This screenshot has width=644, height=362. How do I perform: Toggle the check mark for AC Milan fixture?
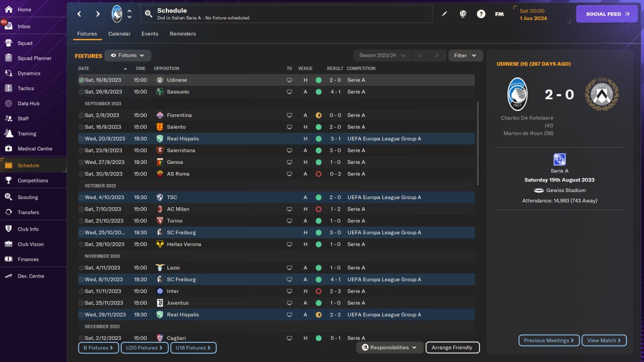point(81,209)
